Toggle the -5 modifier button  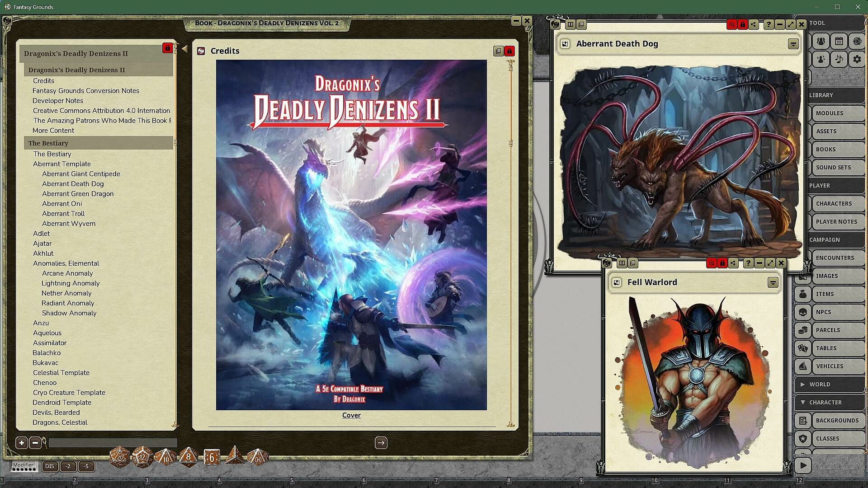tap(86, 466)
